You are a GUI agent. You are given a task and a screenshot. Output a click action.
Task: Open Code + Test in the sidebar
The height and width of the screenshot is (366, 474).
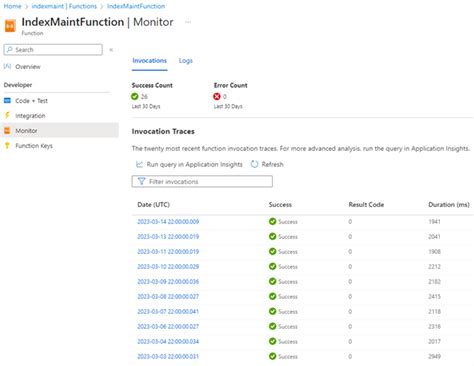[x=31, y=101]
